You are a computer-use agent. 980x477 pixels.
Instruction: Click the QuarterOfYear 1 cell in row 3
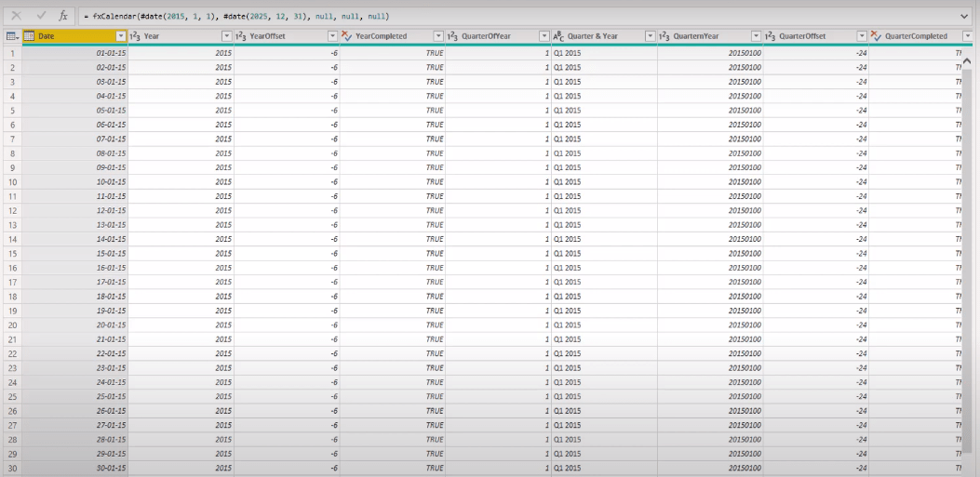coord(498,82)
